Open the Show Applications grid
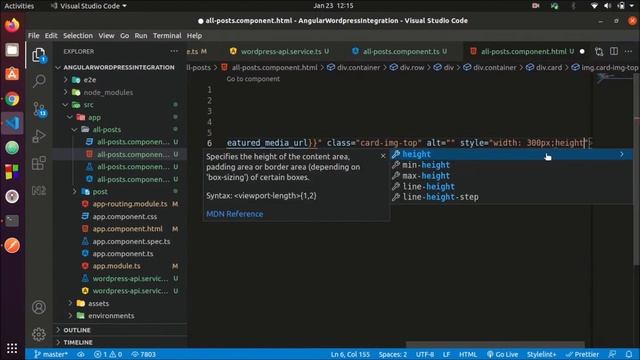 (12, 348)
